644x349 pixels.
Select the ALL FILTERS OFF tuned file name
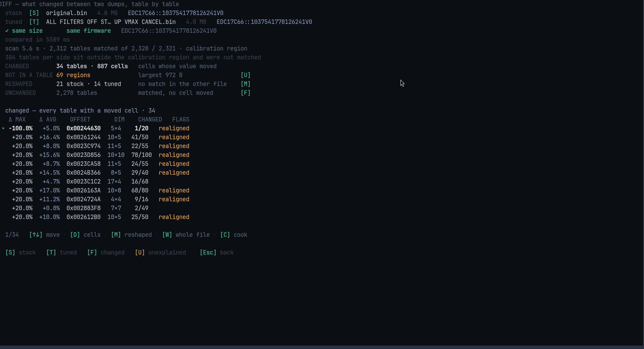[111, 22]
